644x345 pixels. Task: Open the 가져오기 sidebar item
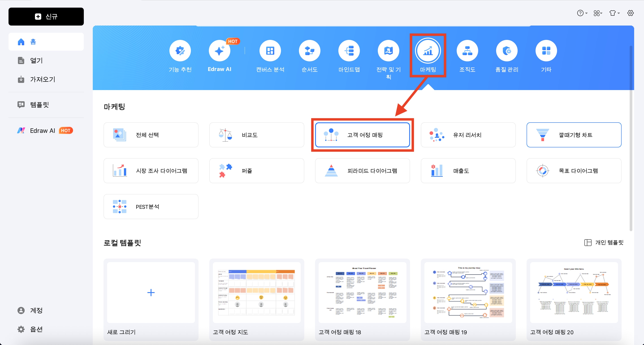pos(43,79)
